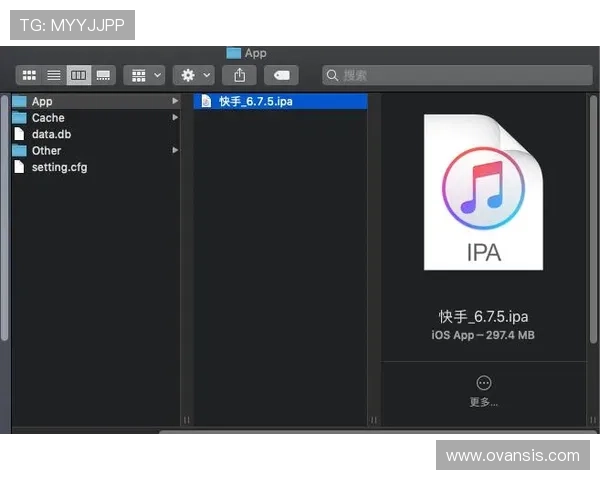Screen dimensions: 600x480
Task: Click the edit tags button
Action: click(x=281, y=75)
